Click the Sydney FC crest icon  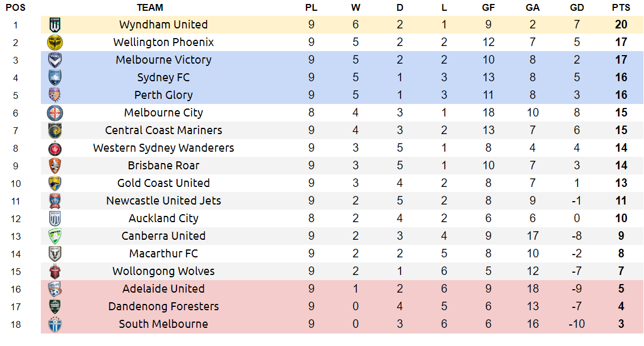tap(55, 77)
